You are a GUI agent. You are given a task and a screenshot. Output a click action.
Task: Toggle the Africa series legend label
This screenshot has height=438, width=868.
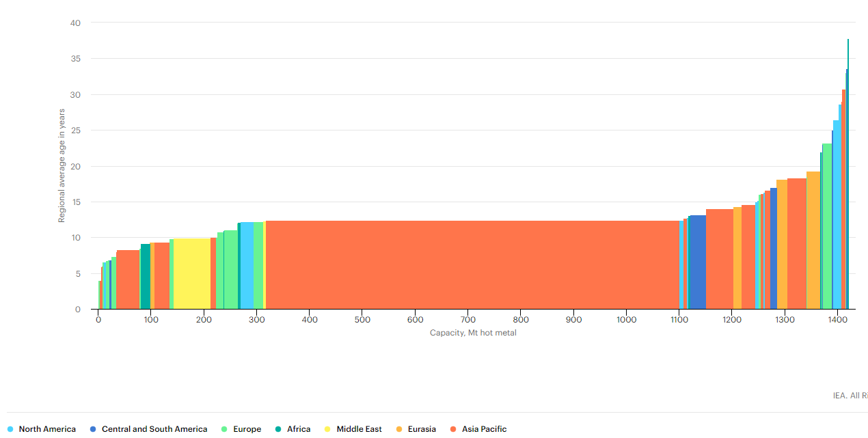[299, 429]
